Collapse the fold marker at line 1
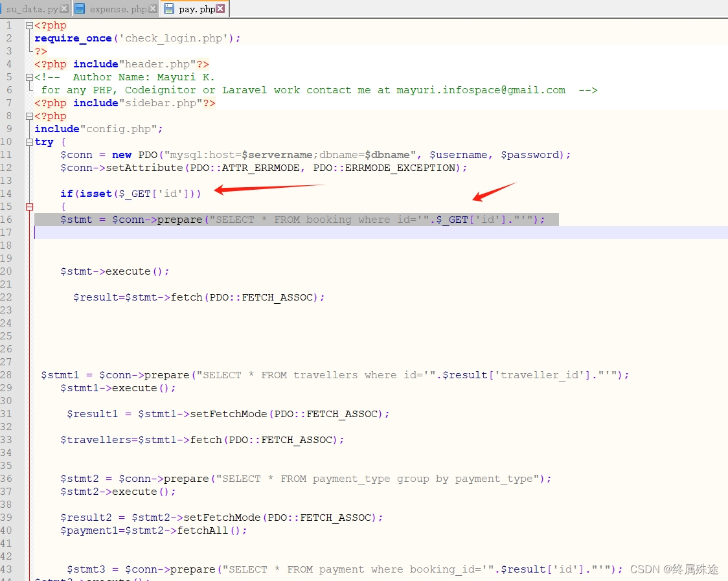Screen dimensions: 728x581 [x=29, y=25]
